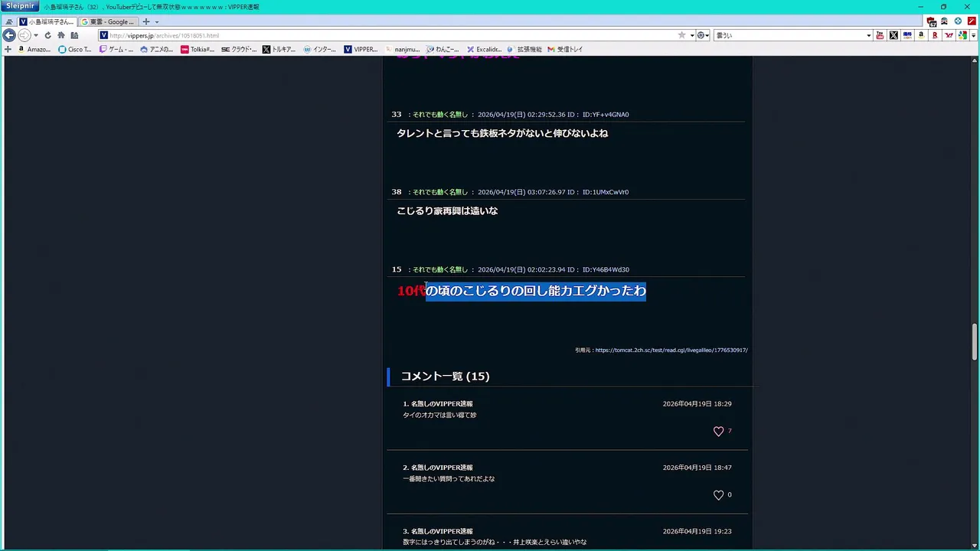Open the X トルキア bookmark
Viewport: 980px width, 551px height.
[279, 49]
